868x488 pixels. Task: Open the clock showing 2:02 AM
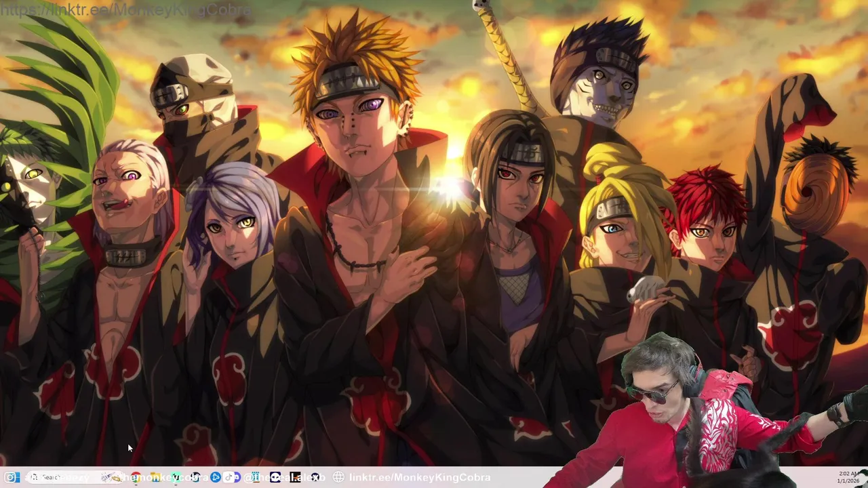(850, 477)
